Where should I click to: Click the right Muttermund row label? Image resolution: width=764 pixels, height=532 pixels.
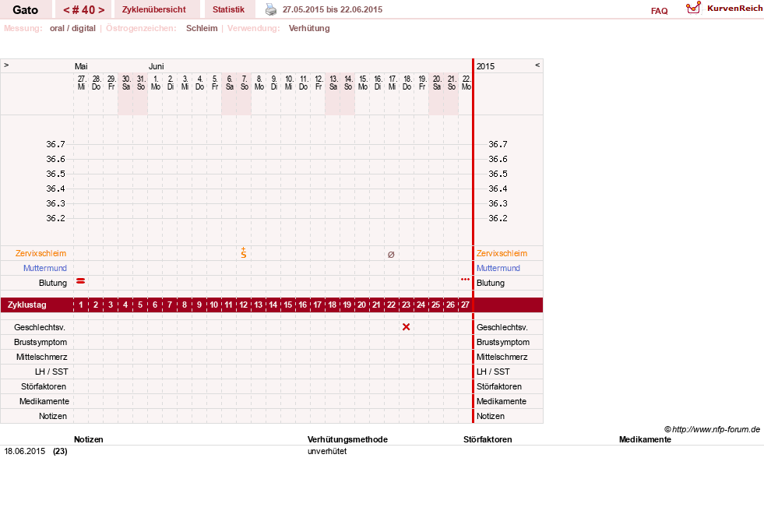tap(498, 268)
